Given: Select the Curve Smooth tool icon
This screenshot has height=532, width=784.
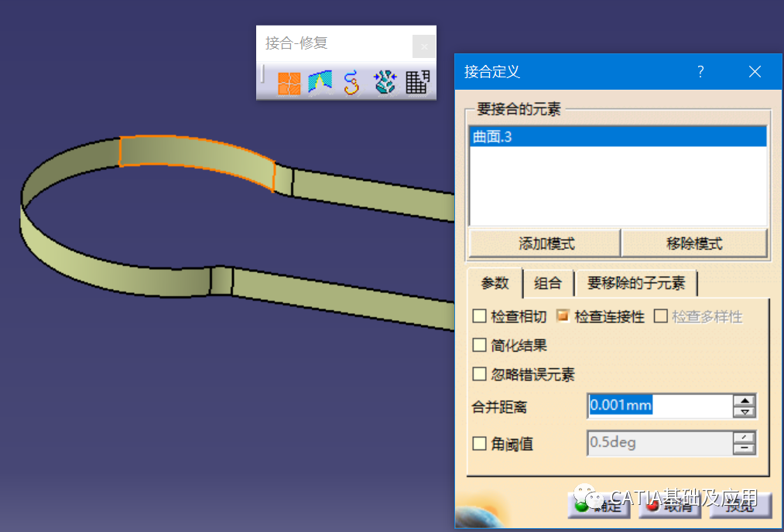Looking at the screenshot, I should [x=351, y=83].
